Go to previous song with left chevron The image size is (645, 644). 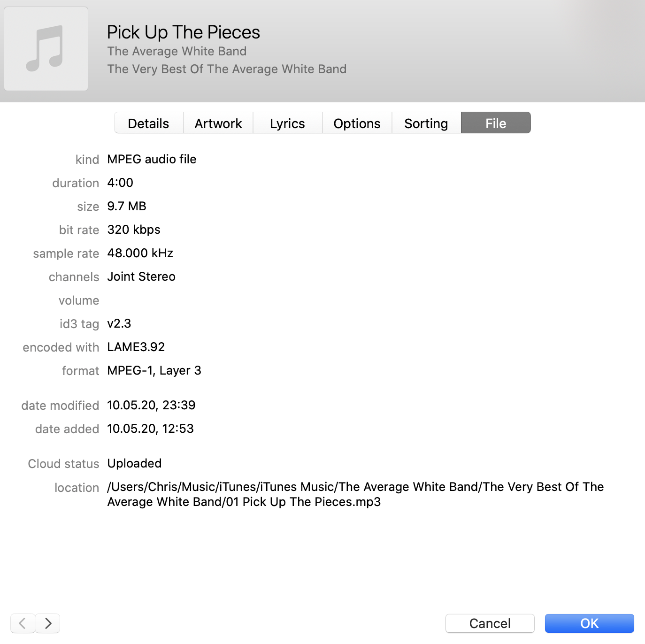pyautogui.click(x=23, y=623)
